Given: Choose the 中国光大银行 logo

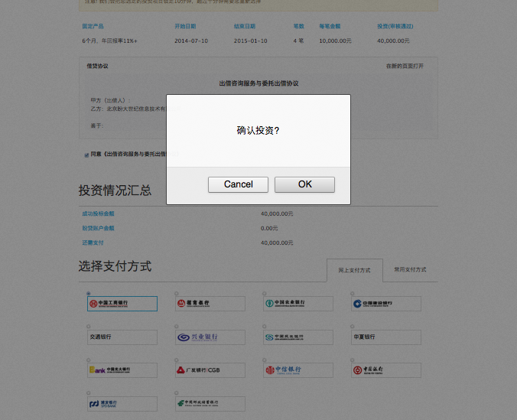Looking at the screenshot, I should click(x=122, y=370).
